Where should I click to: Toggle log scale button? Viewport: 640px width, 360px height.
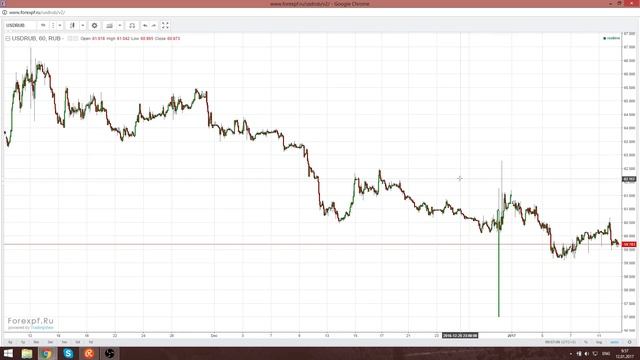599,342
